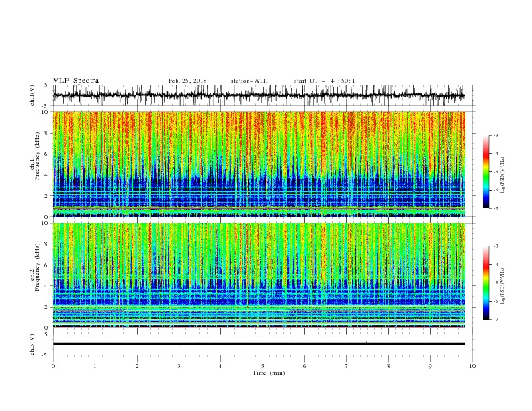Screen dimensions: 532x411
Task: Click the 'station=ATH' label
Action: (x=249, y=81)
